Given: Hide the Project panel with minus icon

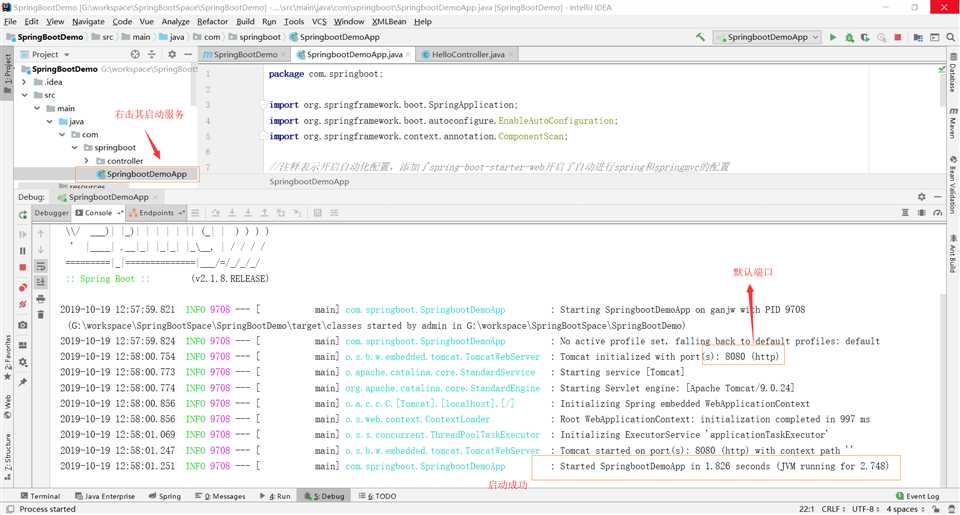Looking at the screenshot, I should (x=188, y=55).
